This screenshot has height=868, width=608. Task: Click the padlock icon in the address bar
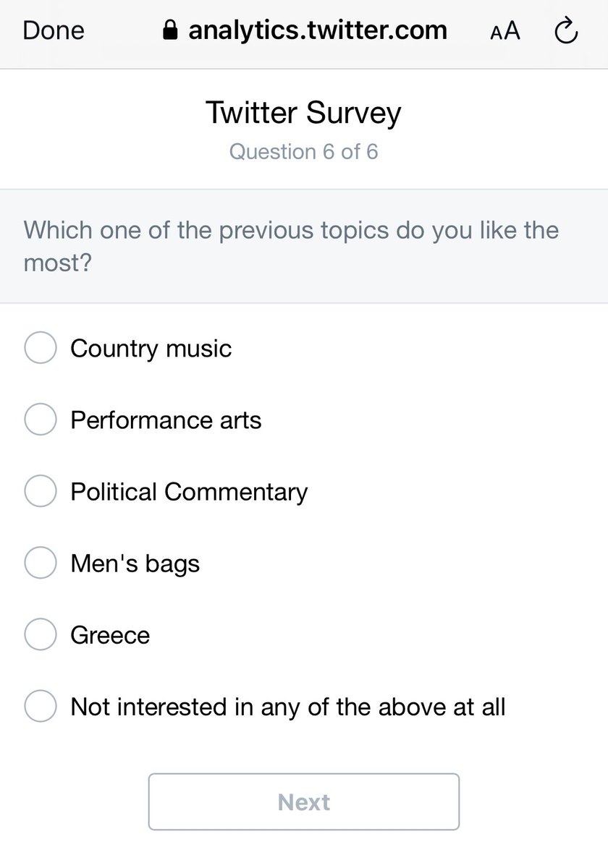[x=170, y=30]
